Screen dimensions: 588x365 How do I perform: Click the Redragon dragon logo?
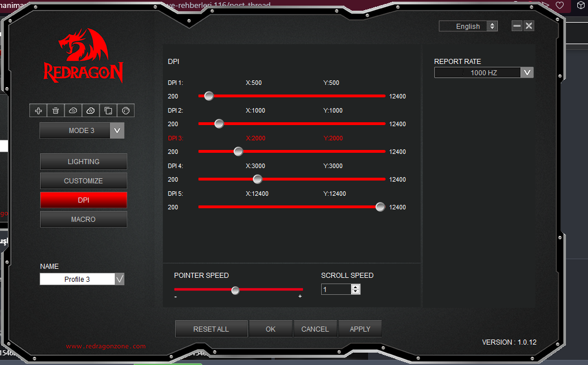coord(83,55)
